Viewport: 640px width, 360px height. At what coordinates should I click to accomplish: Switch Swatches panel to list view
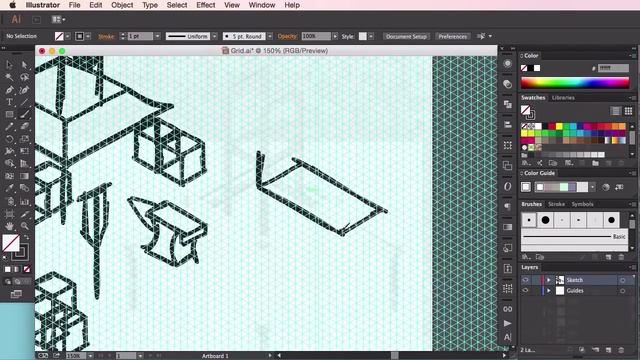[x=616, y=111]
